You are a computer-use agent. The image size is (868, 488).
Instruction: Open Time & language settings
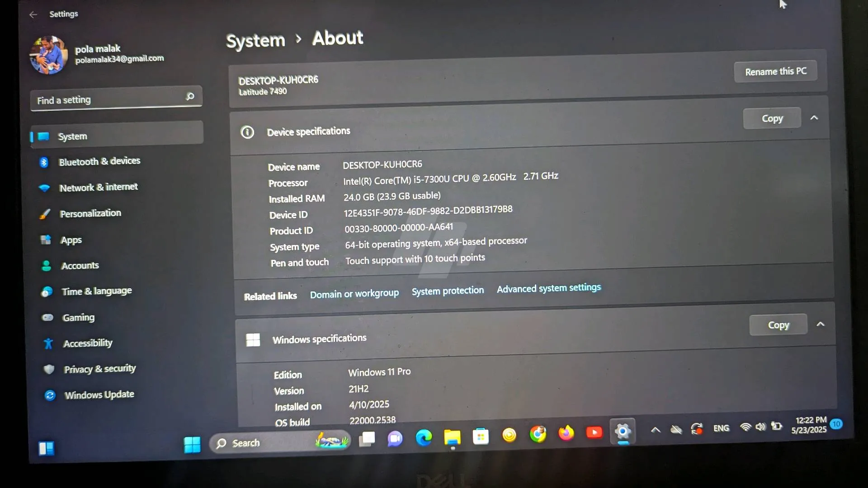point(96,291)
